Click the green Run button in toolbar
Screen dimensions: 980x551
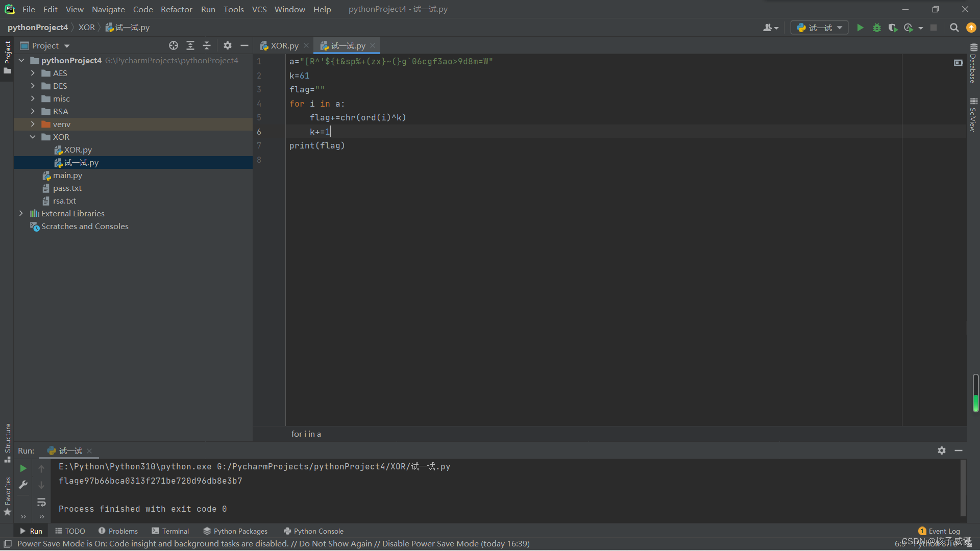point(860,28)
